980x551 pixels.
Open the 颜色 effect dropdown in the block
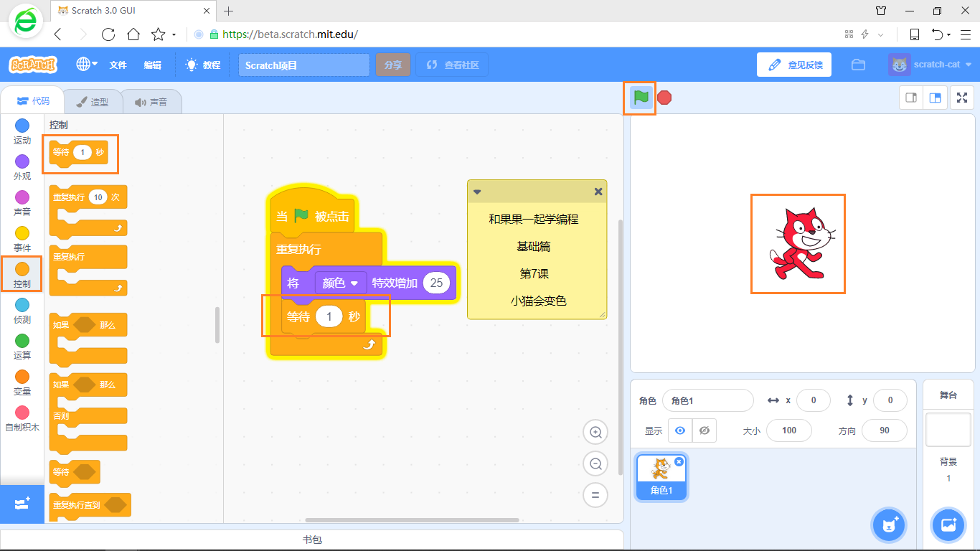coord(341,283)
